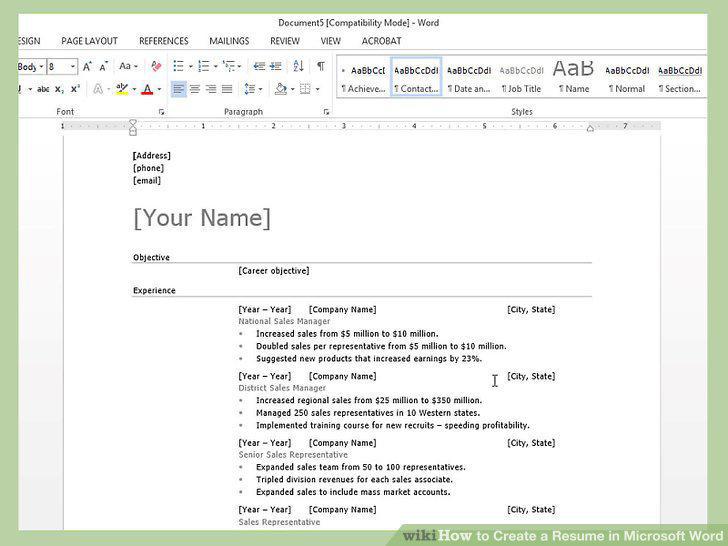Open the font name combo box
The image size is (728, 546).
(32, 67)
